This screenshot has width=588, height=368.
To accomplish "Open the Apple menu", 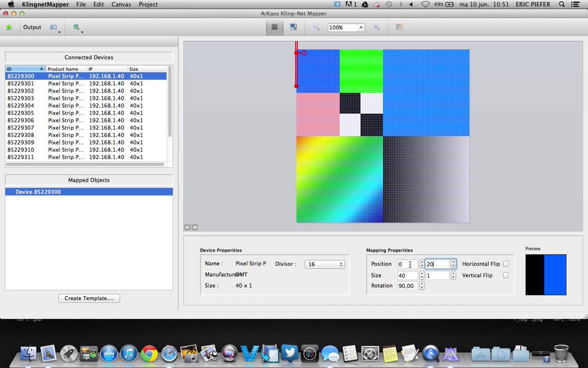I will click(x=11, y=5).
